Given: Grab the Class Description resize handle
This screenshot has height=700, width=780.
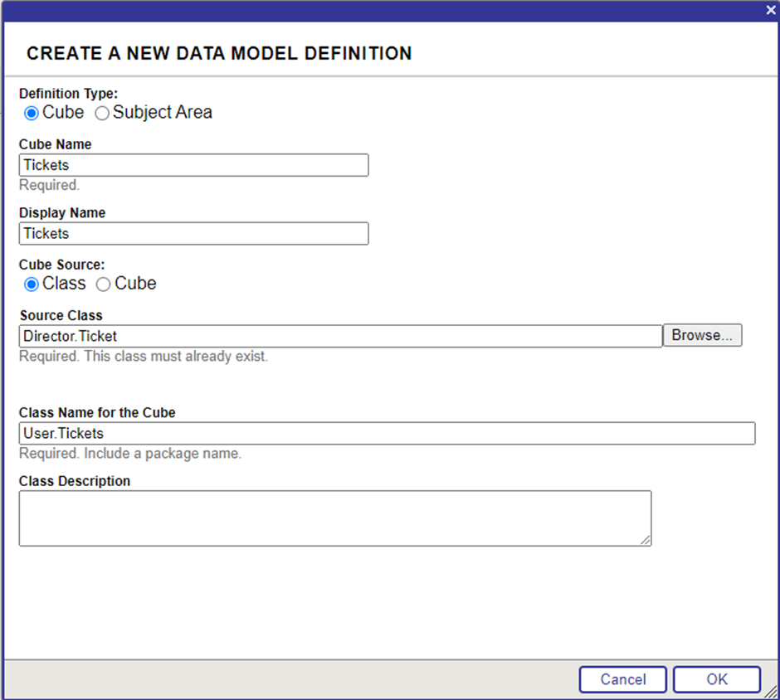Looking at the screenshot, I should [646, 540].
